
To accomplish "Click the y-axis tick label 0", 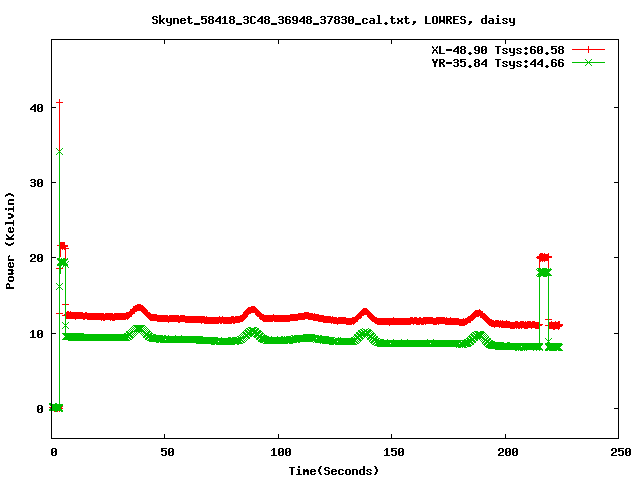I will 40,409.
